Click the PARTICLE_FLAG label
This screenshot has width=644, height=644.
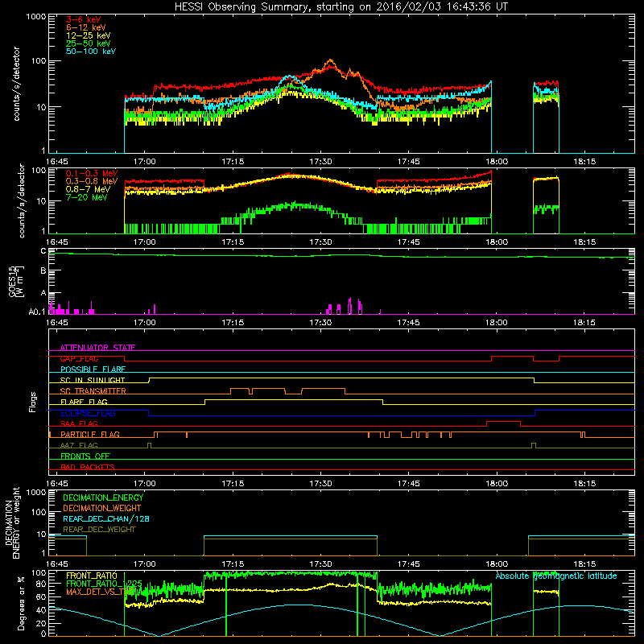pos(90,434)
